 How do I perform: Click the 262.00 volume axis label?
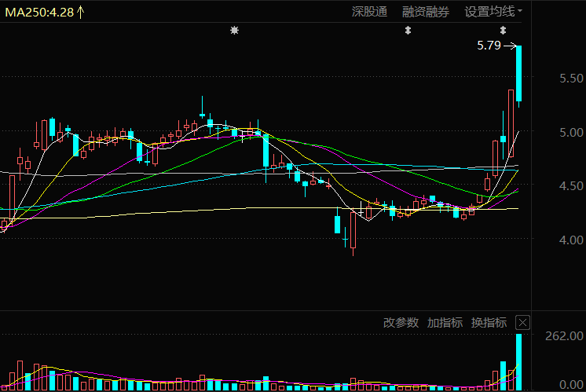(564, 336)
